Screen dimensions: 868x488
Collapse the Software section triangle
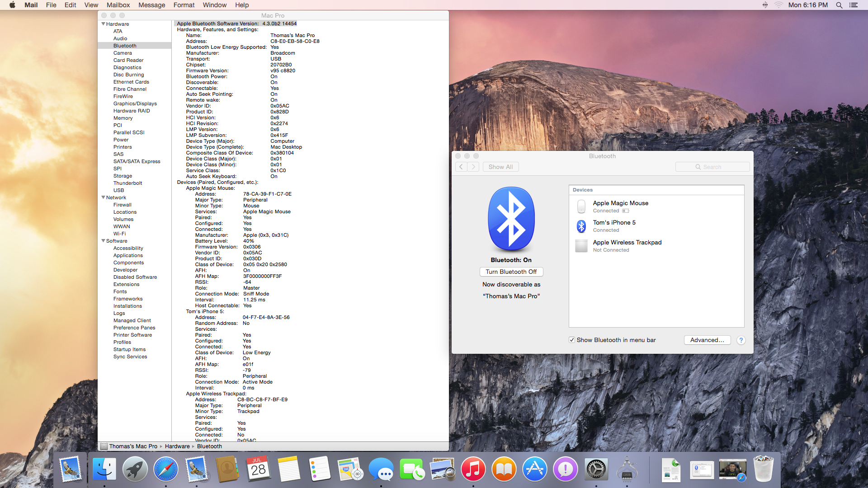(103, 241)
